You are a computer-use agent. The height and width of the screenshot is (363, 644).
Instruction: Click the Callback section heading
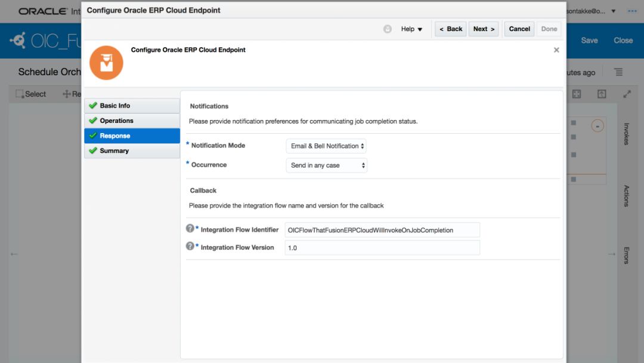click(x=203, y=190)
